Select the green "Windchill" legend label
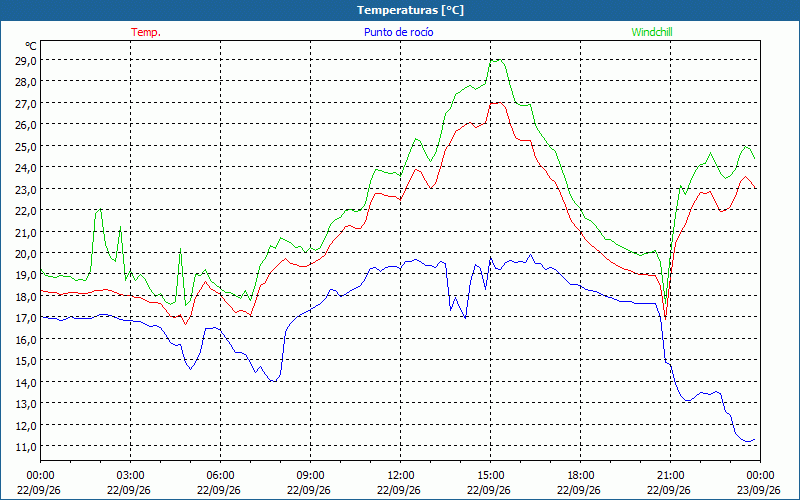 (x=652, y=32)
